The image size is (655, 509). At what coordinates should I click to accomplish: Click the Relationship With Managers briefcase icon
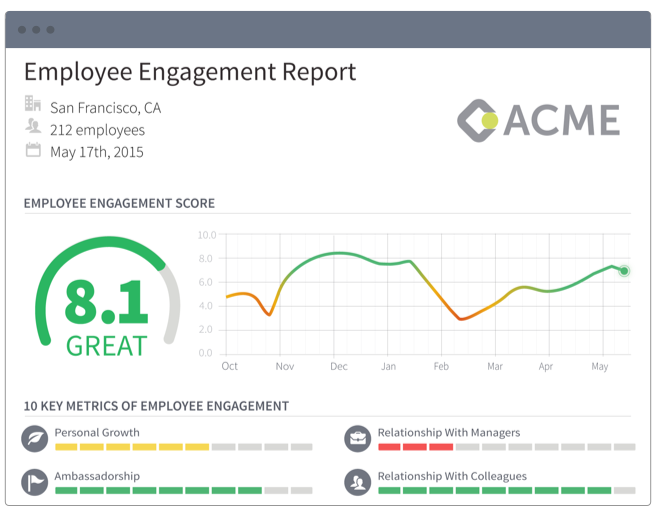coord(358,439)
